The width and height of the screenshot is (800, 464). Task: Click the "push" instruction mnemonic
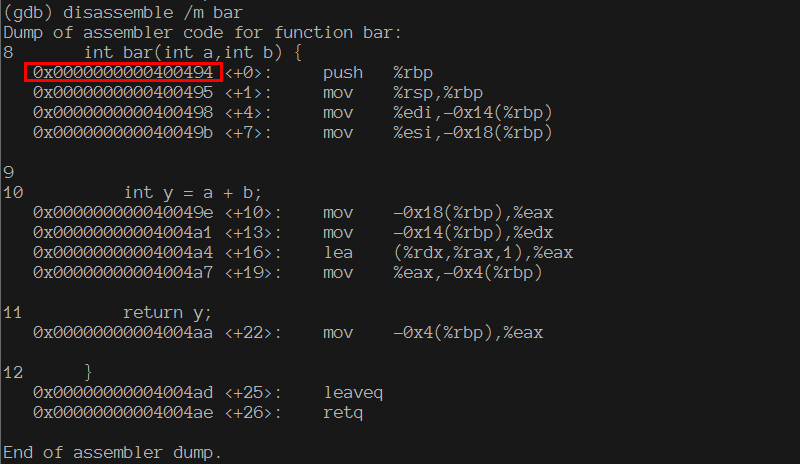pyautogui.click(x=343, y=72)
